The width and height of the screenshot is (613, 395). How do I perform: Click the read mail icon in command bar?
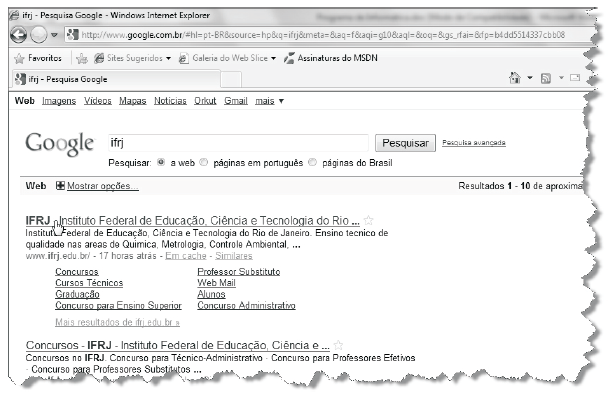point(575,78)
